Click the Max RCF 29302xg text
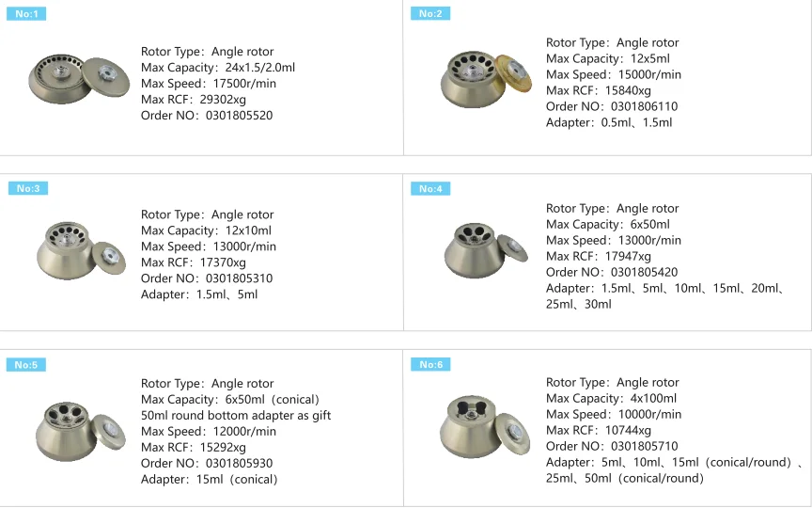 tap(194, 100)
